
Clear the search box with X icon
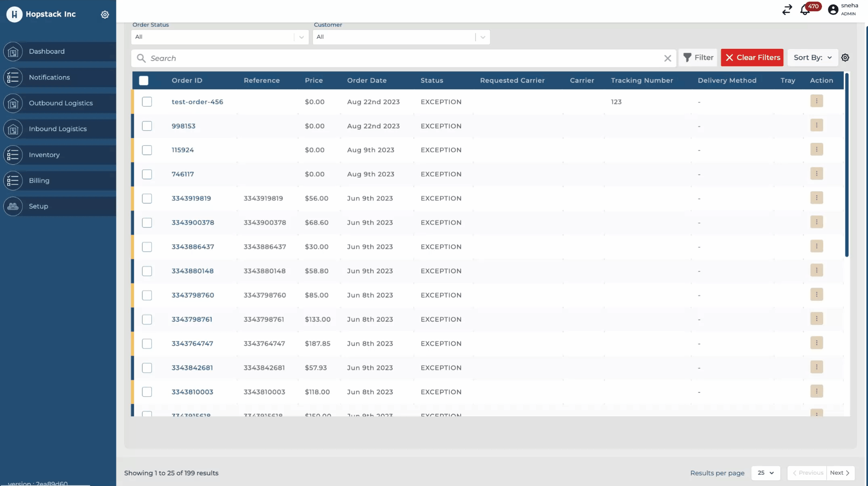click(x=668, y=58)
